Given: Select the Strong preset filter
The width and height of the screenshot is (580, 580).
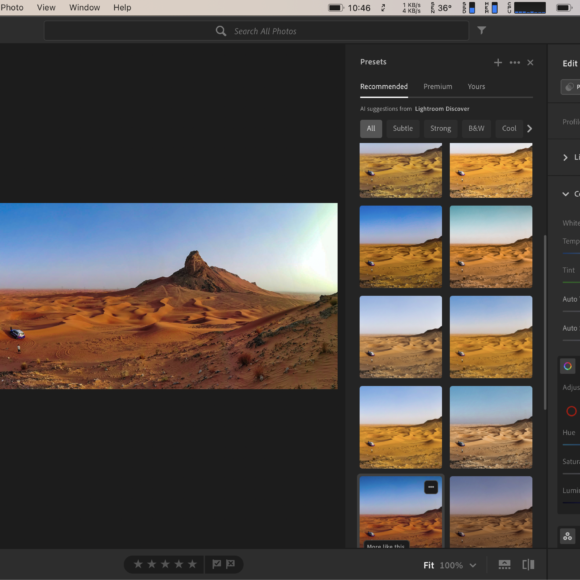Looking at the screenshot, I should [441, 128].
